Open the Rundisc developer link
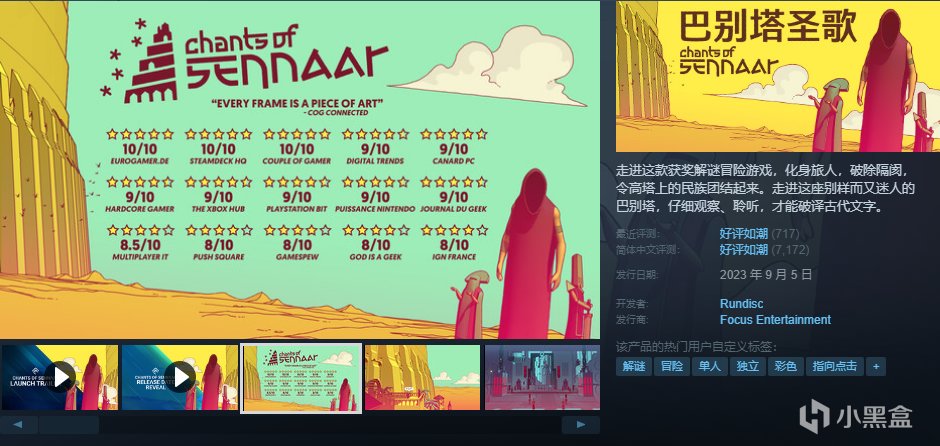 click(x=742, y=304)
